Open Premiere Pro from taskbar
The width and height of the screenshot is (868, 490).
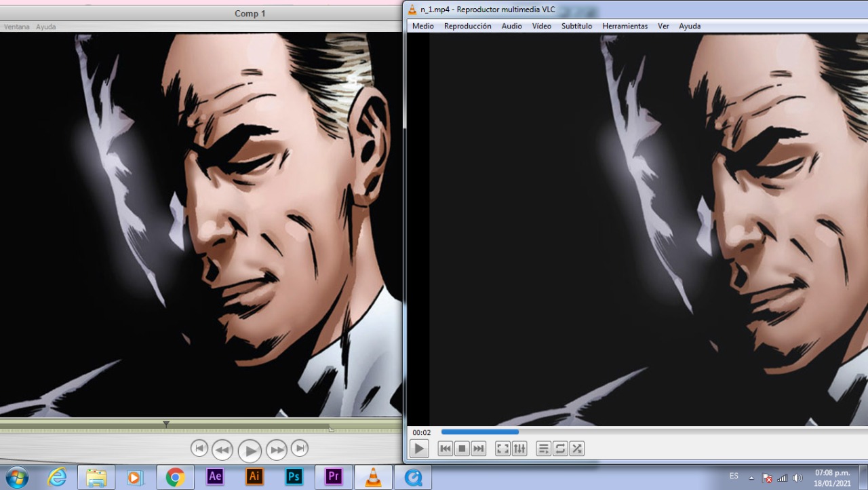point(333,476)
